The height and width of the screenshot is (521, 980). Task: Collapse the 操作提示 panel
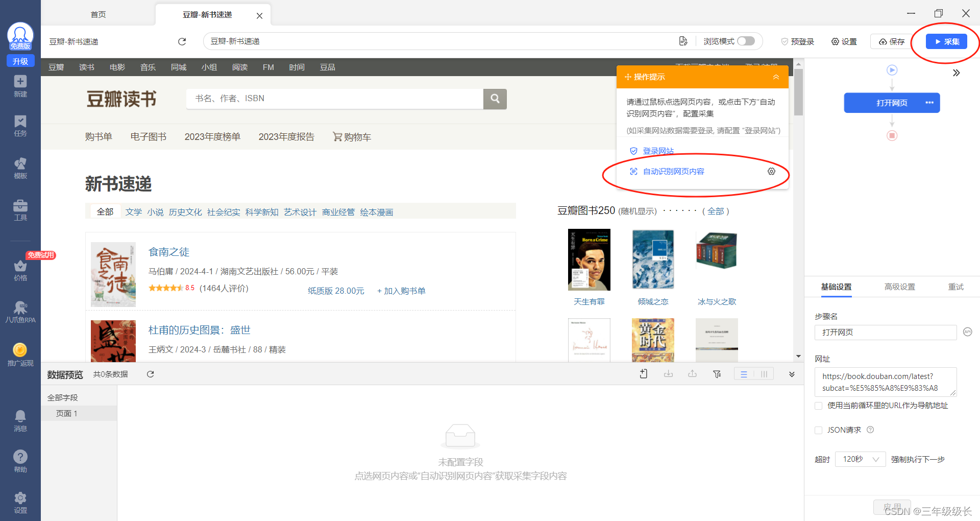(x=776, y=77)
